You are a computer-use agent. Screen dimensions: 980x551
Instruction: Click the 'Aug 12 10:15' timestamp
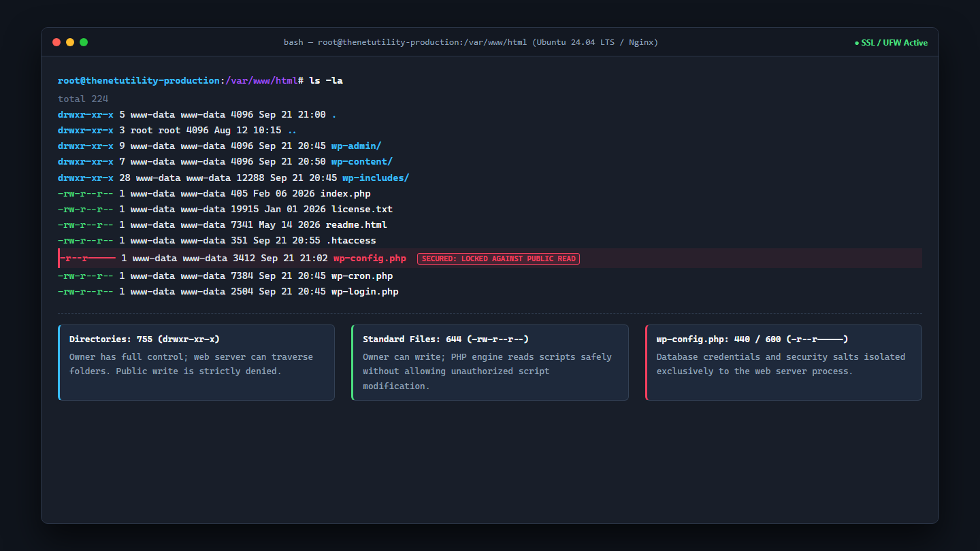[248, 130]
